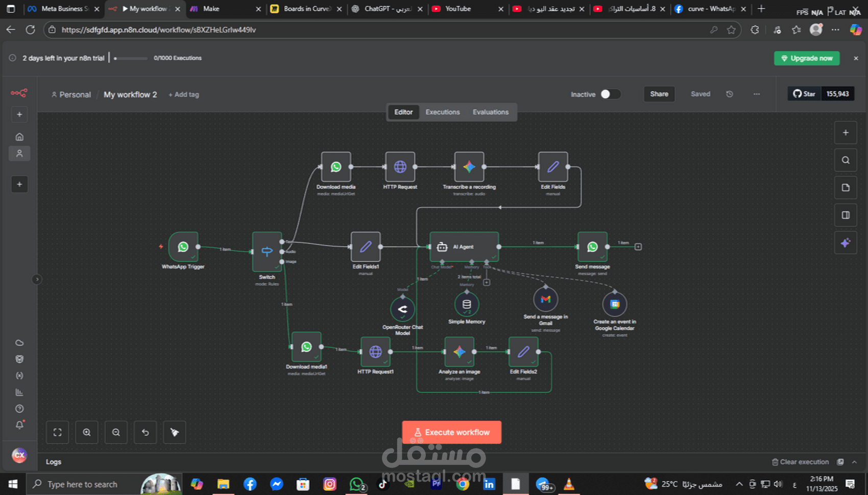Screen dimensions: 868x495
Task: Click the Share button
Action: (x=659, y=94)
